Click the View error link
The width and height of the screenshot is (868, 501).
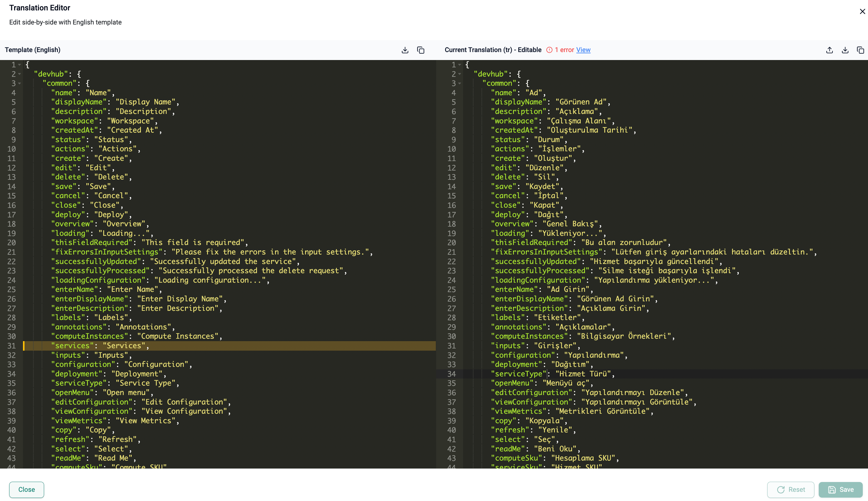pos(583,50)
